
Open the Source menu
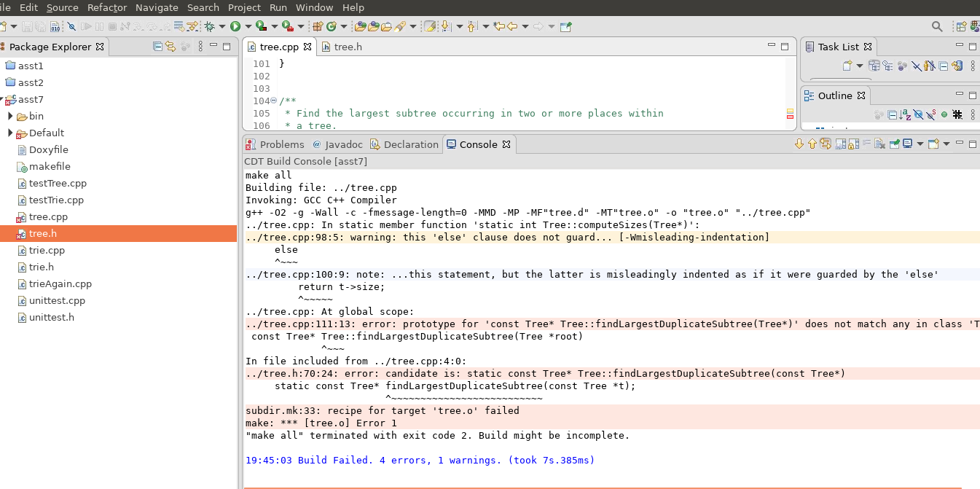click(x=62, y=7)
